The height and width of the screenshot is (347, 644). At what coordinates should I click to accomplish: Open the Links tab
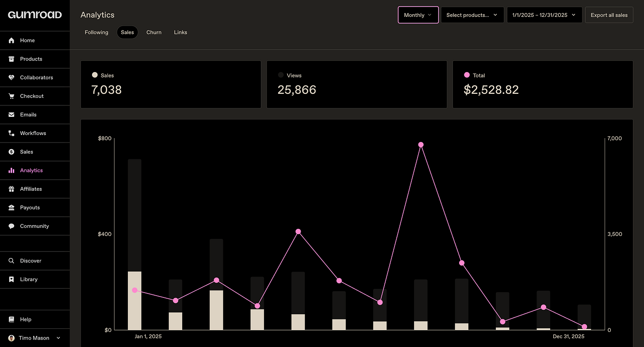coord(180,32)
